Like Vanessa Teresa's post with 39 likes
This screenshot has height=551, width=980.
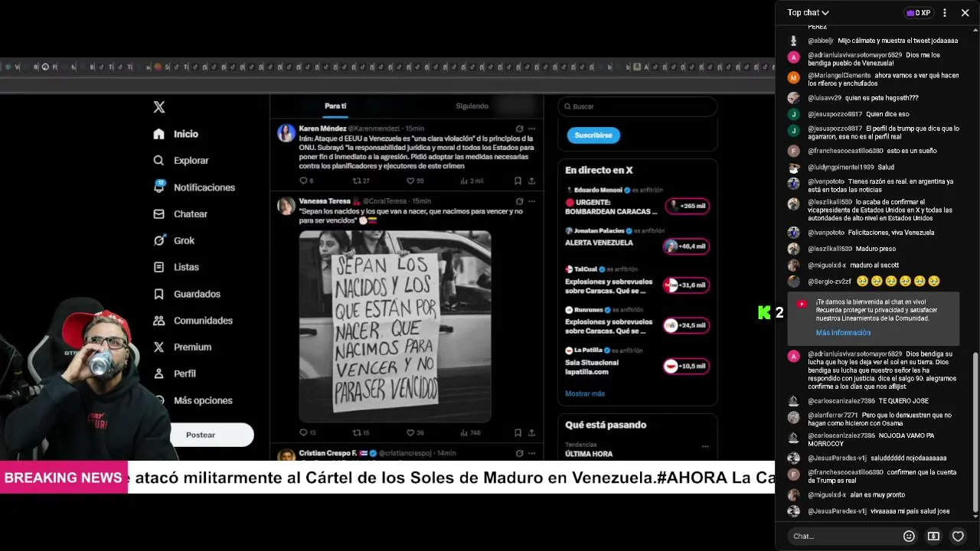[x=415, y=432]
